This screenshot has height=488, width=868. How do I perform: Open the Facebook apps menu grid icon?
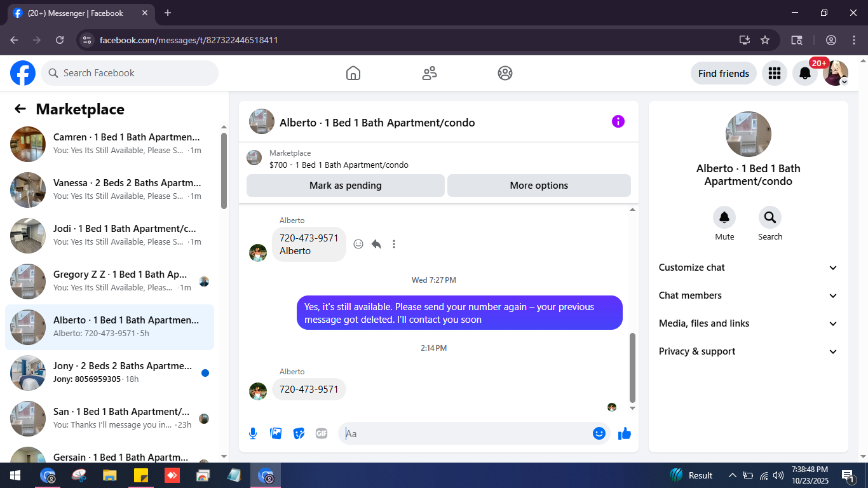click(x=774, y=73)
